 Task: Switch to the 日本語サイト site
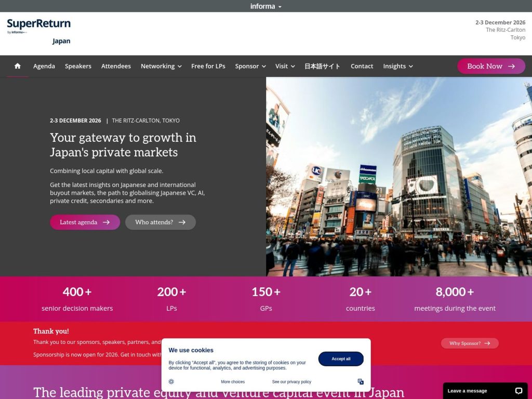pyautogui.click(x=322, y=66)
